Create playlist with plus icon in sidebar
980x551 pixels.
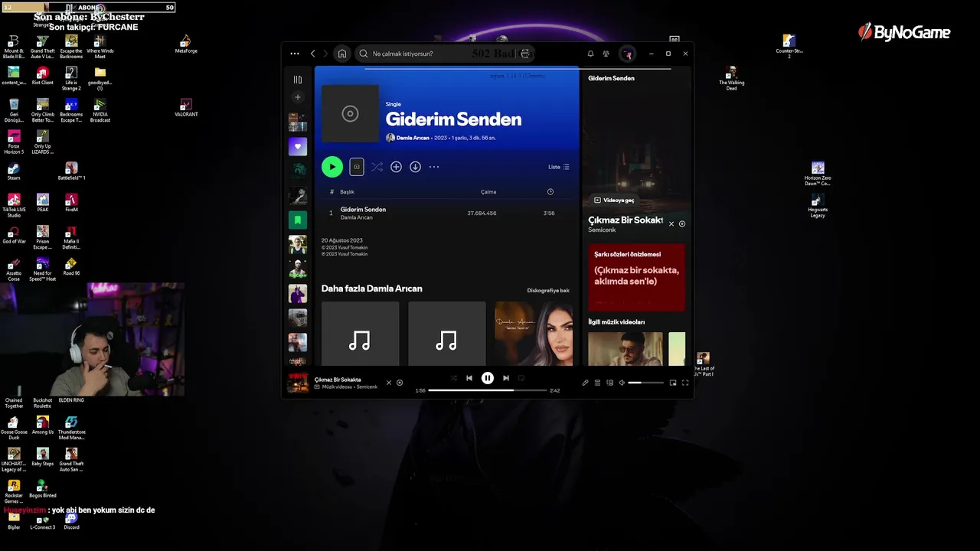pos(298,97)
